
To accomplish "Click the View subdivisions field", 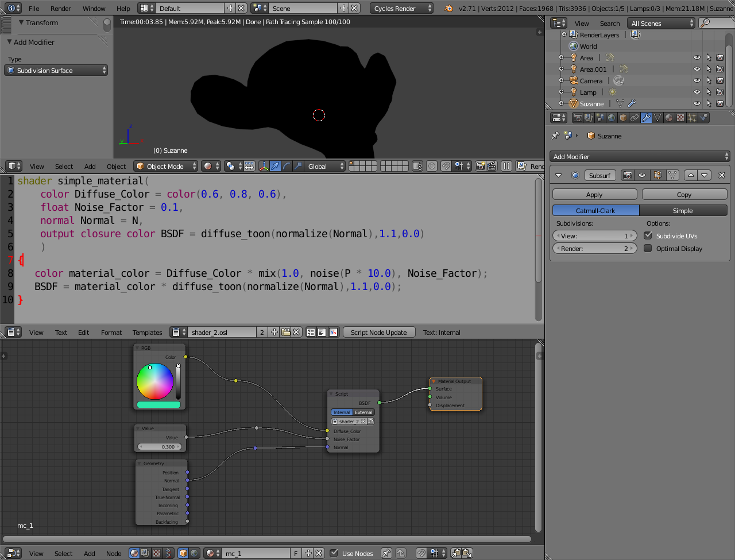I will 594,235.
